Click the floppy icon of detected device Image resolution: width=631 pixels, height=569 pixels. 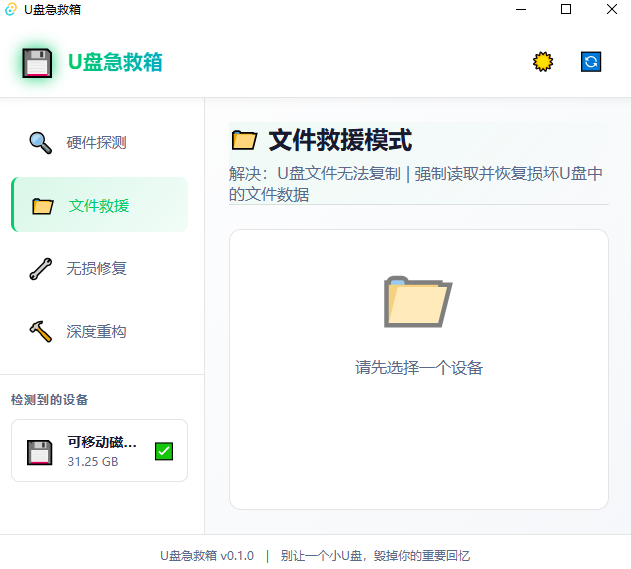(x=40, y=452)
